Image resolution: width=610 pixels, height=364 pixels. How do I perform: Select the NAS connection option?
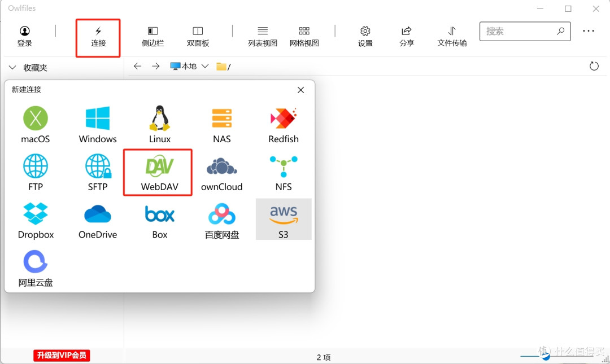pyautogui.click(x=221, y=124)
